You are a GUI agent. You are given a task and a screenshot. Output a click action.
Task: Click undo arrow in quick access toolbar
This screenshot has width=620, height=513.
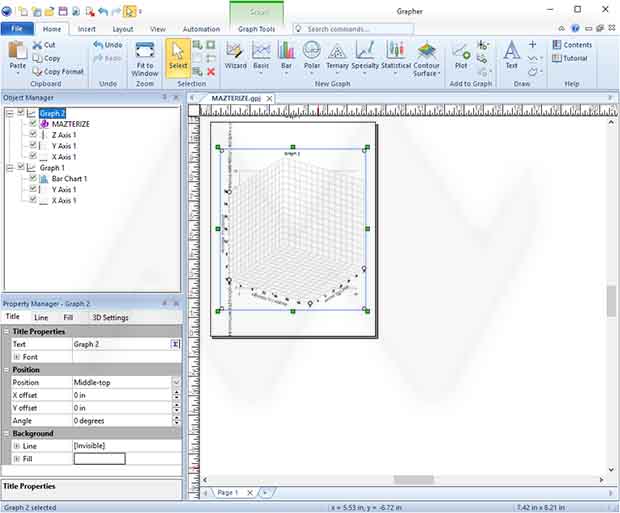[103, 11]
